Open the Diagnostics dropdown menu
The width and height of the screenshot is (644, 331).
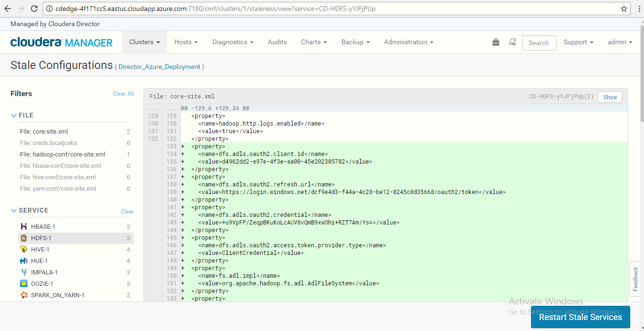coord(233,42)
